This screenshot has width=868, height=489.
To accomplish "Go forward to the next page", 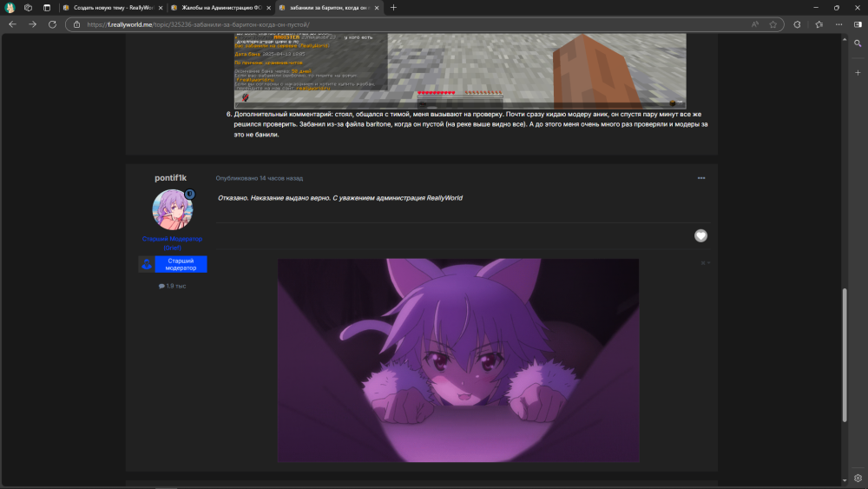I will click(32, 24).
